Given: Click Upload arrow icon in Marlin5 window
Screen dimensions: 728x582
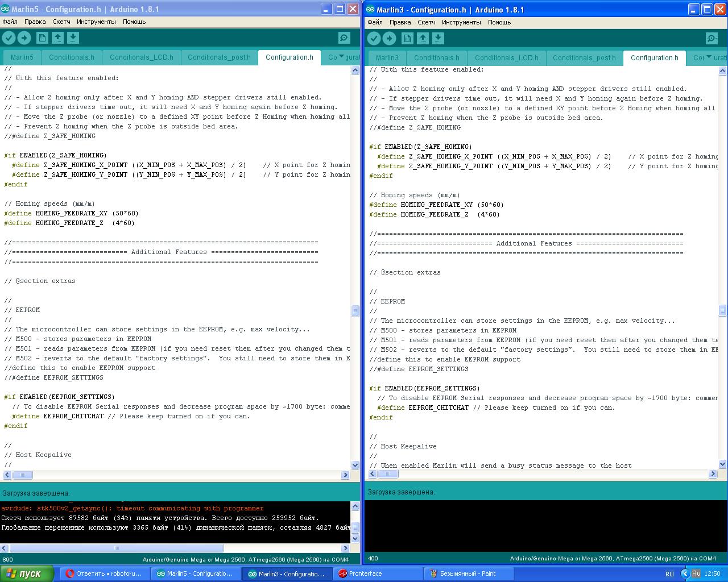Looking at the screenshot, I should pyautogui.click(x=24, y=38).
